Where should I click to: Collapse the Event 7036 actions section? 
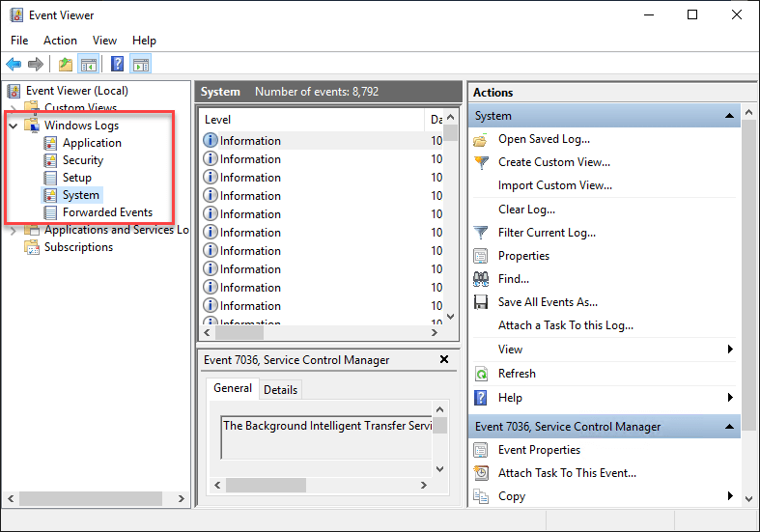pos(729,427)
